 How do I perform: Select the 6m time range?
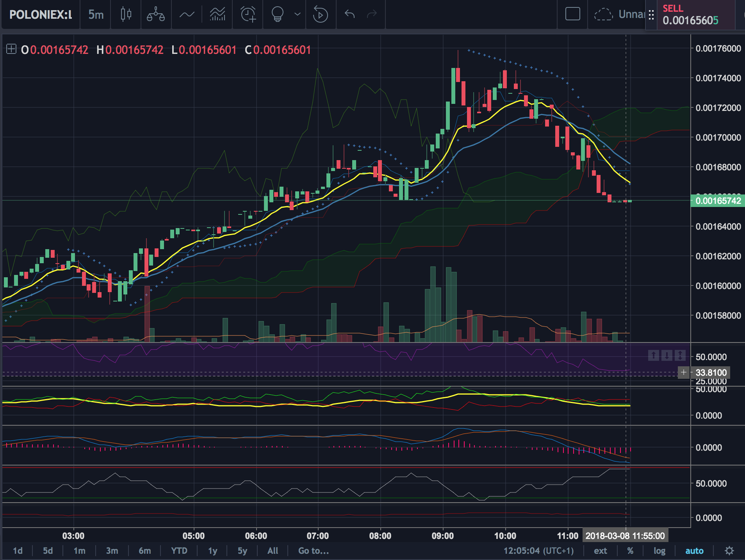pos(145,551)
